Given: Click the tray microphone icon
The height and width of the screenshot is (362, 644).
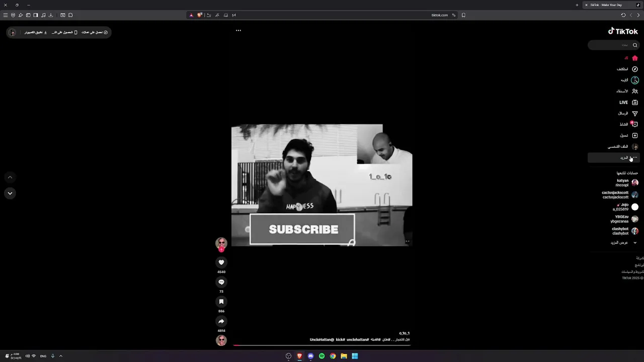Looking at the screenshot, I should pyautogui.click(x=53, y=356).
